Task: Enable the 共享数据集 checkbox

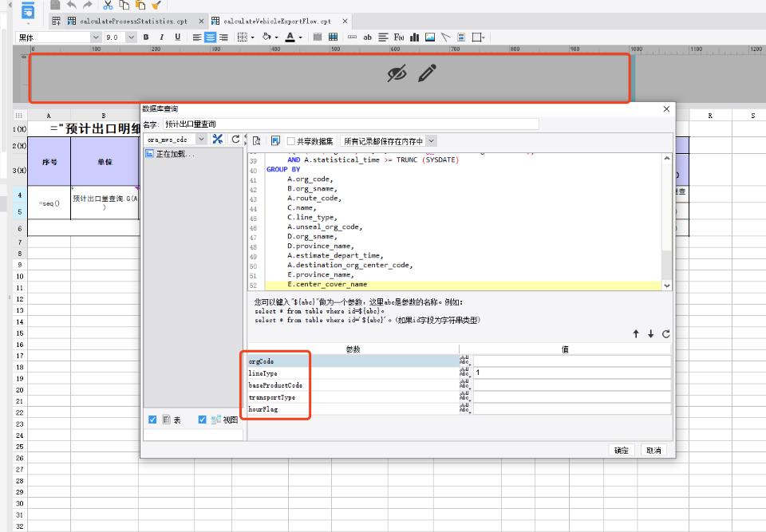Action: pyautogui.click(x=292, y=140)
